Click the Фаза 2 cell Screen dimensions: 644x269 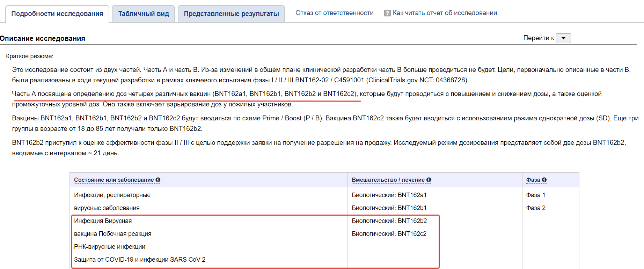(536, 208)
